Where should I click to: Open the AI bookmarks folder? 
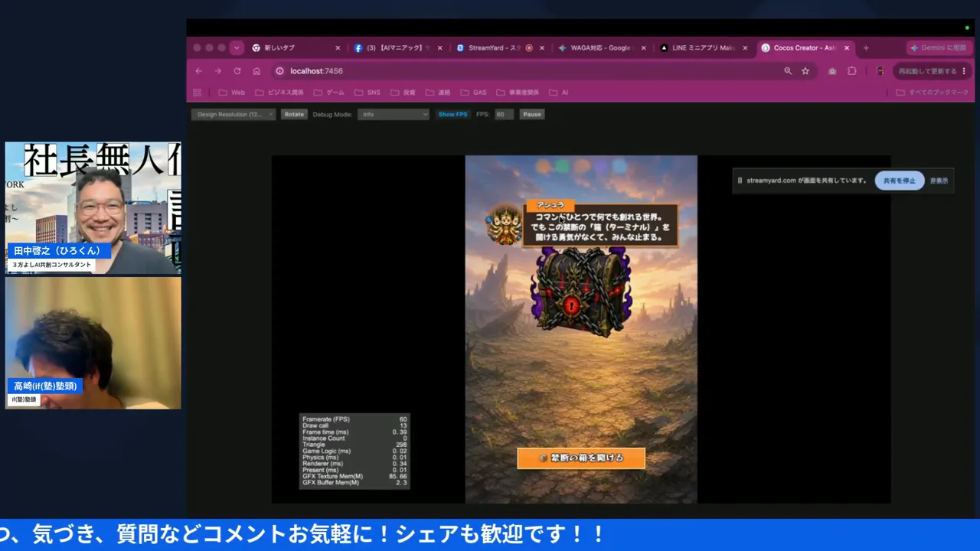(x=558, y=93)
